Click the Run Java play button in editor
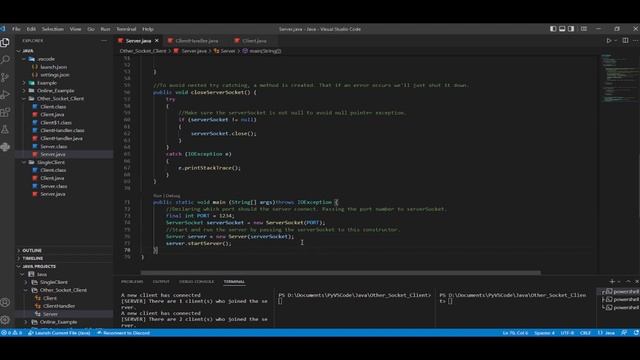 coord(609,41)
